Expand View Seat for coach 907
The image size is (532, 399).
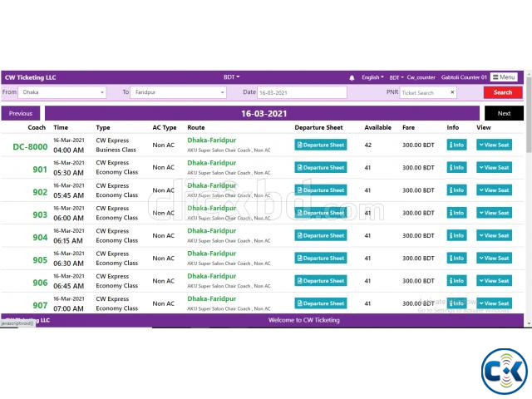495,303
